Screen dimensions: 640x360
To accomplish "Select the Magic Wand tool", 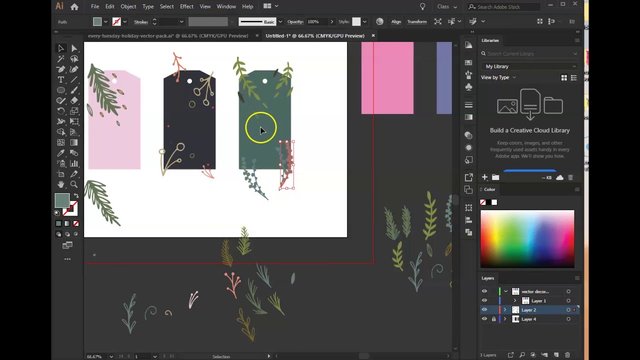I will 61,59.
